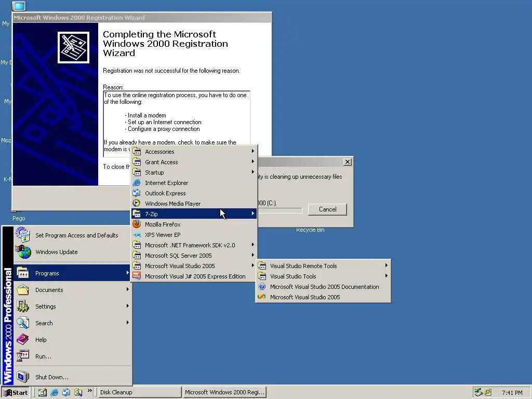Expand the Startup submenu arrow
Screen dimensions: 532x399
point(253,171)
